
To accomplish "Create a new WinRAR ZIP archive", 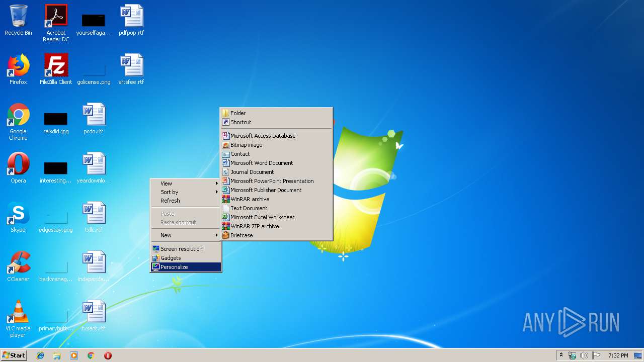I will (x=276, y=226).
